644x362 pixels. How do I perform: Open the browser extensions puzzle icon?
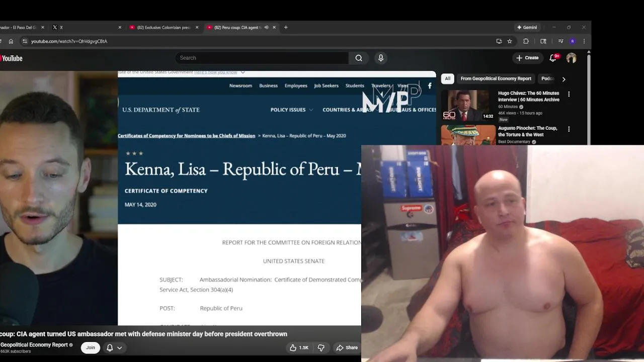point(526,41)
